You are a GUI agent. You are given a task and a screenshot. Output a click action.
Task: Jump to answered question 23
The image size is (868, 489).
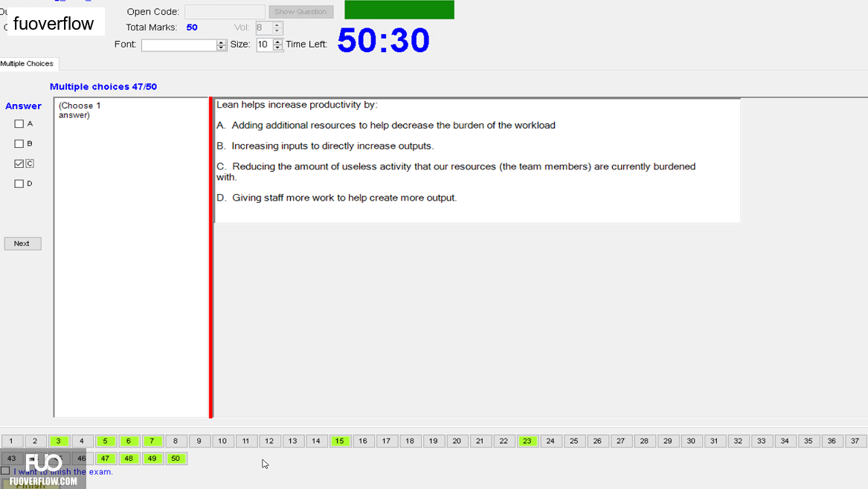(527, 441)
